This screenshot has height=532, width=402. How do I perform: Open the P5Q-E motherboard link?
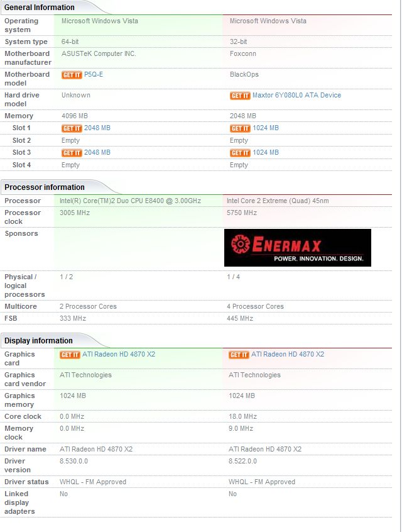click(x=94, y=74)
